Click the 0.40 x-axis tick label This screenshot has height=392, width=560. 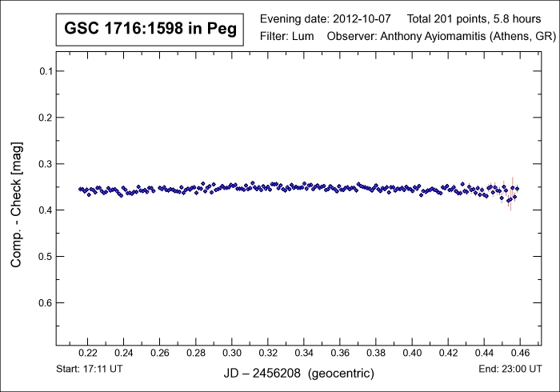(x=412, y=352)
